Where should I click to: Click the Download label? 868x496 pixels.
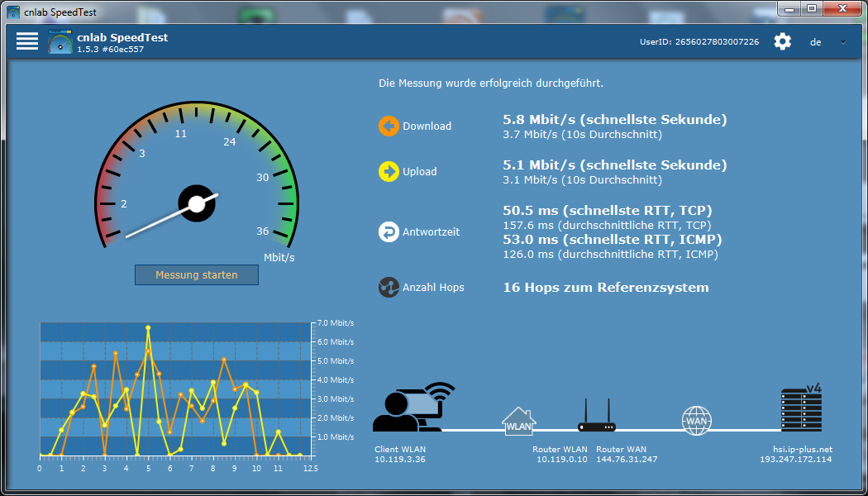click(x=427, y=126)
